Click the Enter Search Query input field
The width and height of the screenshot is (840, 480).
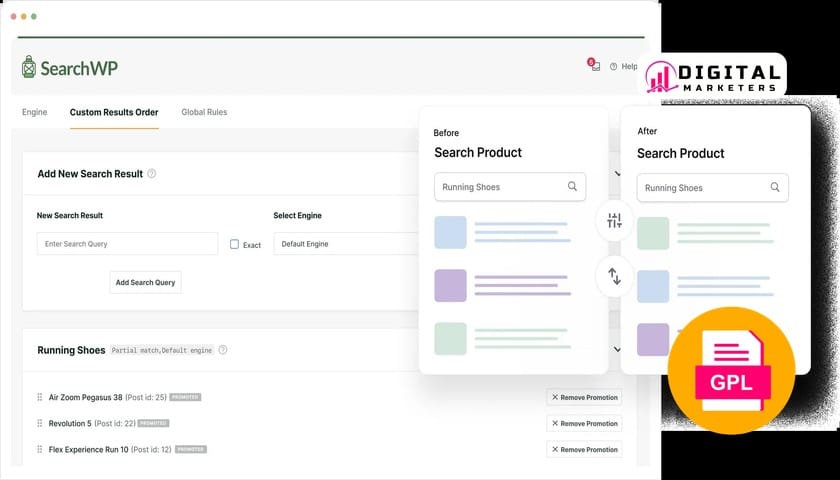[127, 244]
